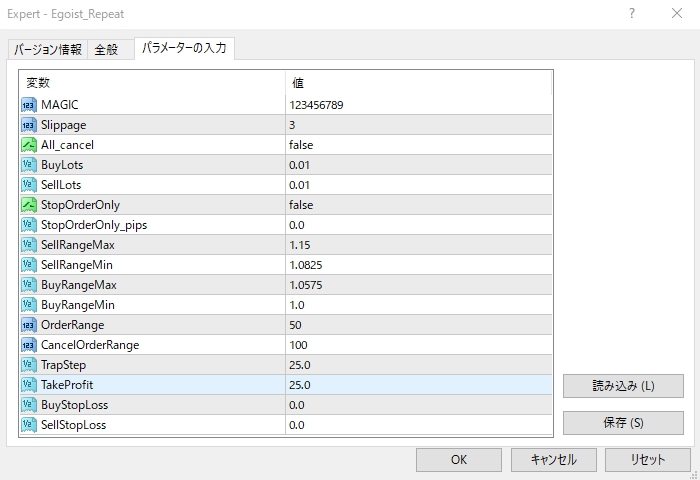
Task: Toggle the All_cancel false value
Action: click(301, 145)
